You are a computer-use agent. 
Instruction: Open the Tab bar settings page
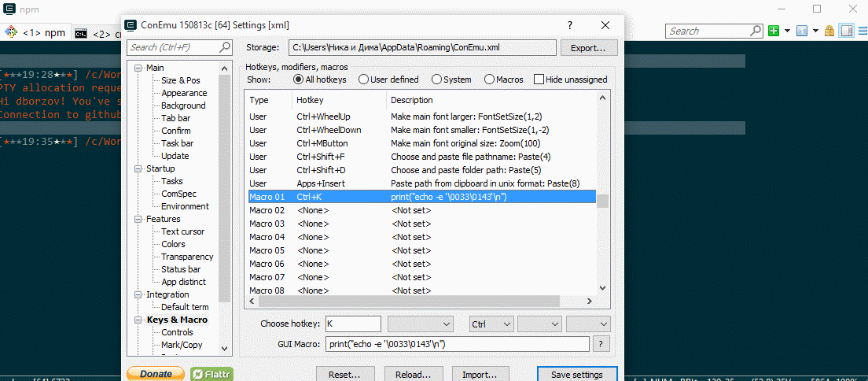[176, 118]
